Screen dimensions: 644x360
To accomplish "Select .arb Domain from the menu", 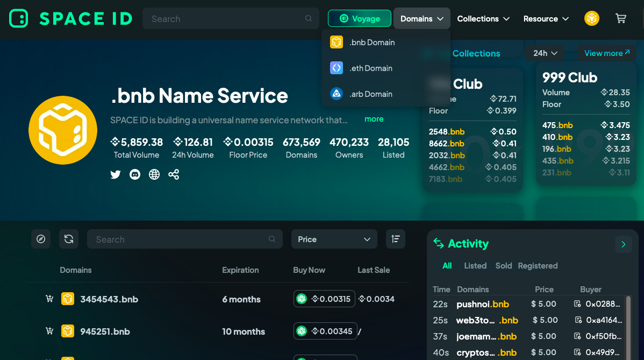I will (386, 94).
